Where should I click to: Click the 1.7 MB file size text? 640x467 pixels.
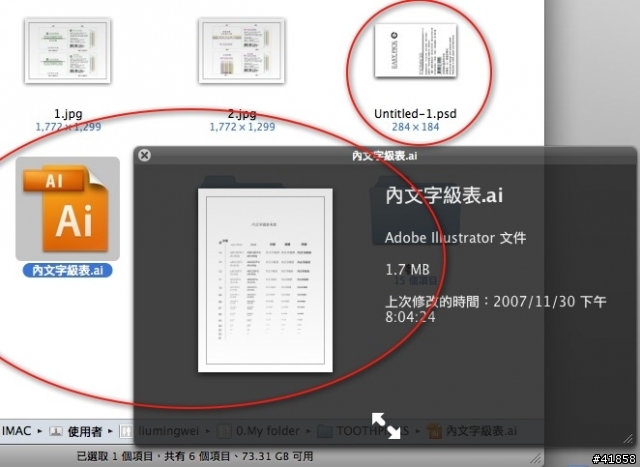pyautogui.click(x=407, y=269)
